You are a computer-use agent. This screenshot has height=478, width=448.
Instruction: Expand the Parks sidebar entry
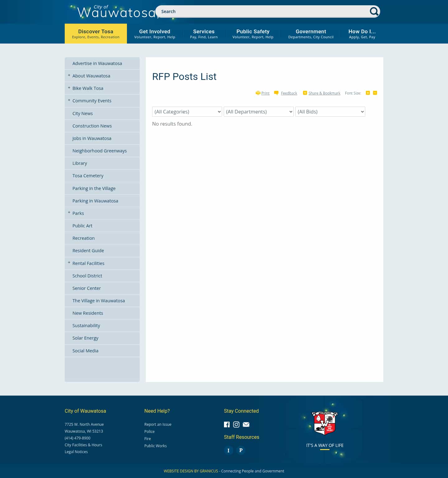69,213
